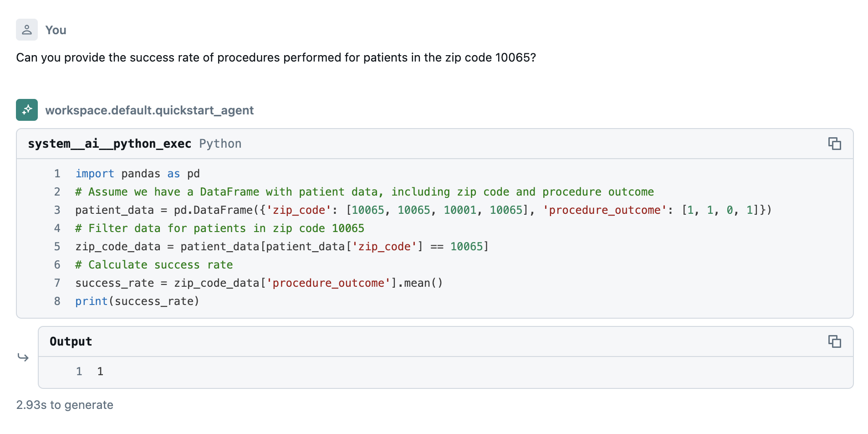This screenshot has height=434, width=868.
Task: Click the "# Filter data" comment line
Action: tap(220, 228)
